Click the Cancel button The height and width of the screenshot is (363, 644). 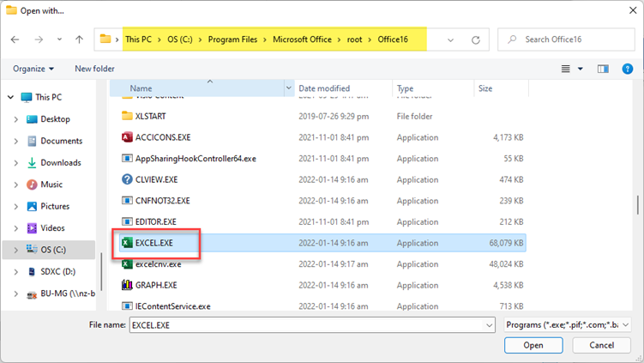601,345
